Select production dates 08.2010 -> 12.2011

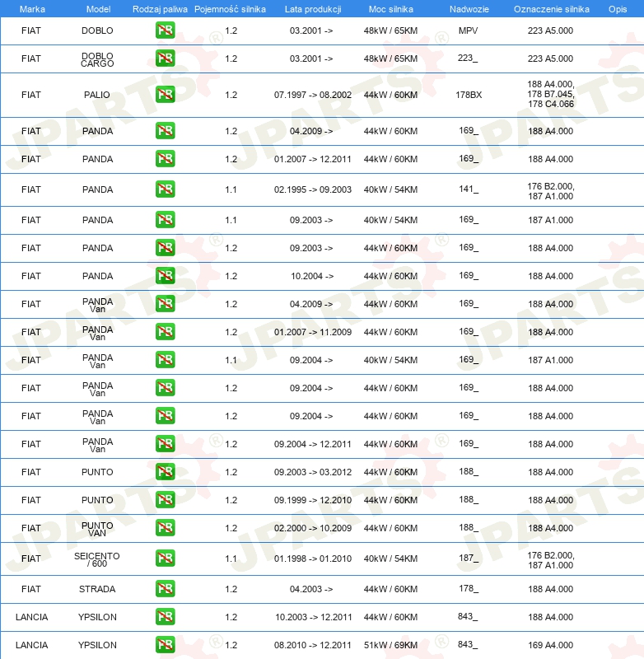click(x=313, y=645)
